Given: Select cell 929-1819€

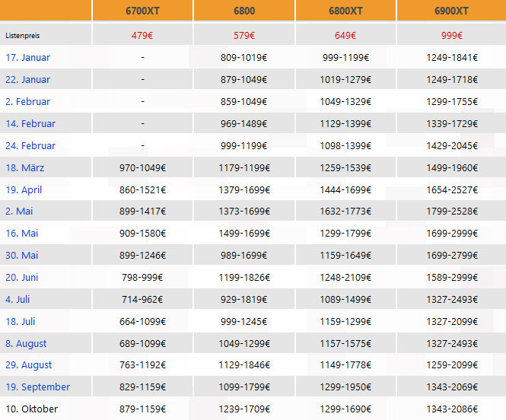Looking at the screenshot, I should click(x=244, y=299).
